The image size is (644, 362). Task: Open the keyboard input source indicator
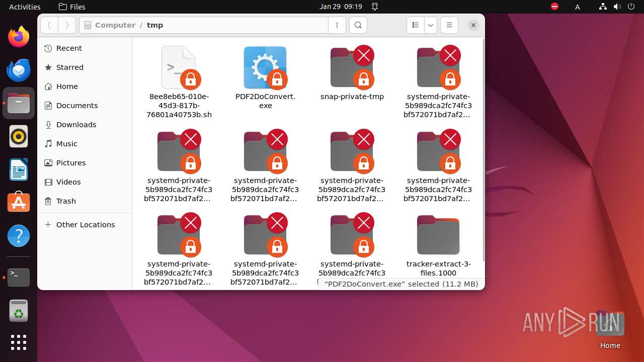578,7
